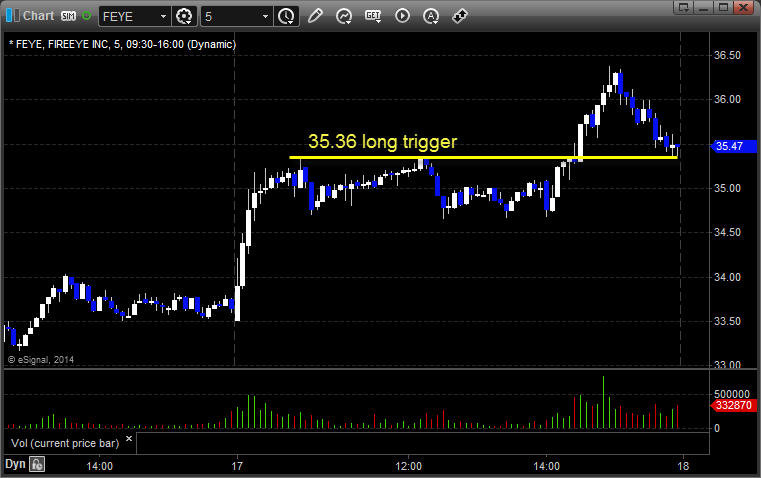Viewport: 761px width, 478px height.
Task: Click the 36.50 price axis label
Action: coord(727,55)
